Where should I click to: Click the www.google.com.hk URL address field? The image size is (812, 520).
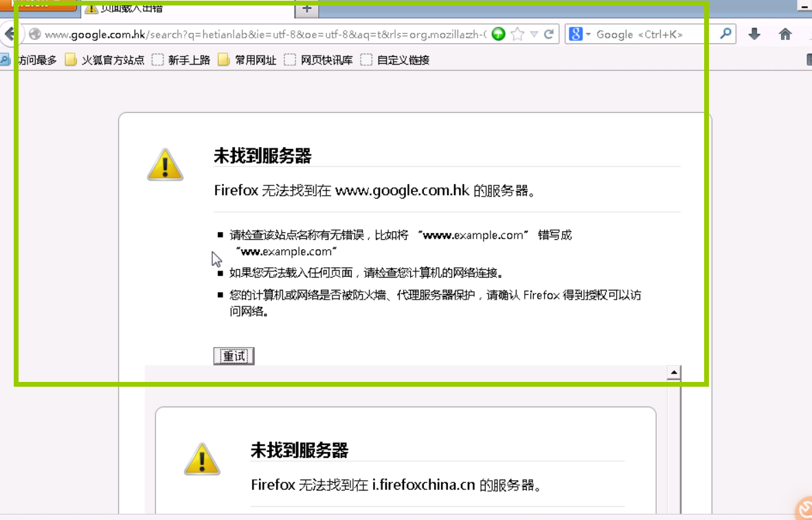(264, 34)
